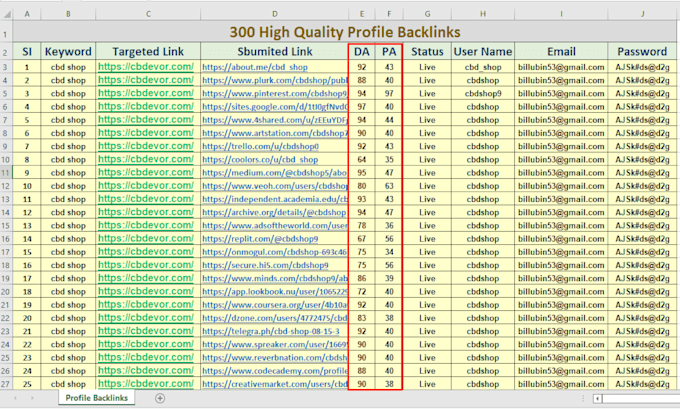Open the 4shared.com submitted link
The image size is (680, 409).
click(275, 120)
